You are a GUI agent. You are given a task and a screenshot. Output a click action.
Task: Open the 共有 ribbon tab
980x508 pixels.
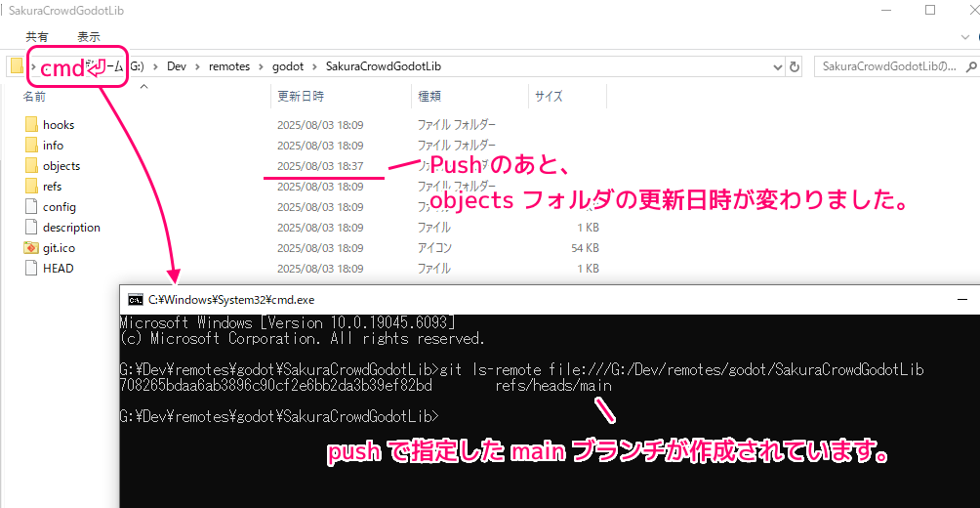pos(37,36)
